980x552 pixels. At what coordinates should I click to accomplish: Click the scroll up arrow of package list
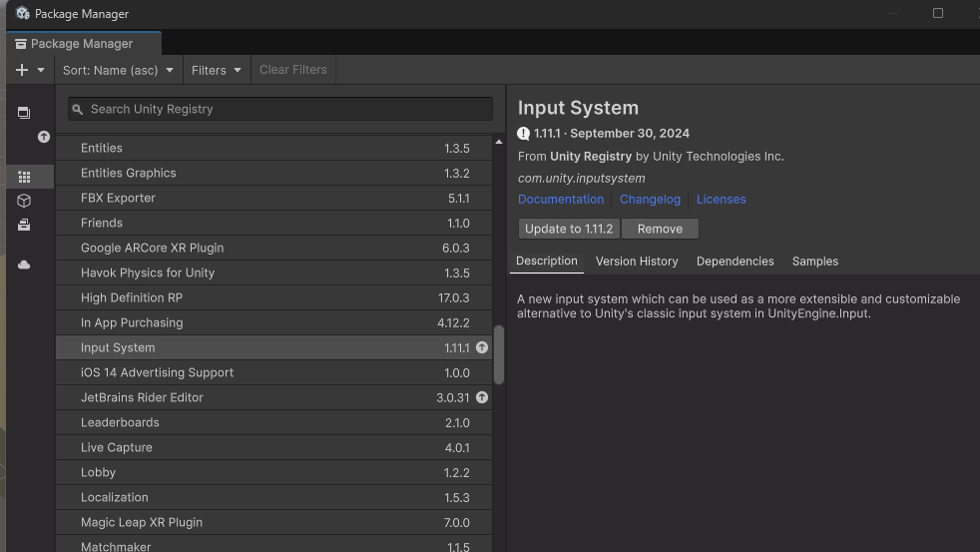point(499,142)
